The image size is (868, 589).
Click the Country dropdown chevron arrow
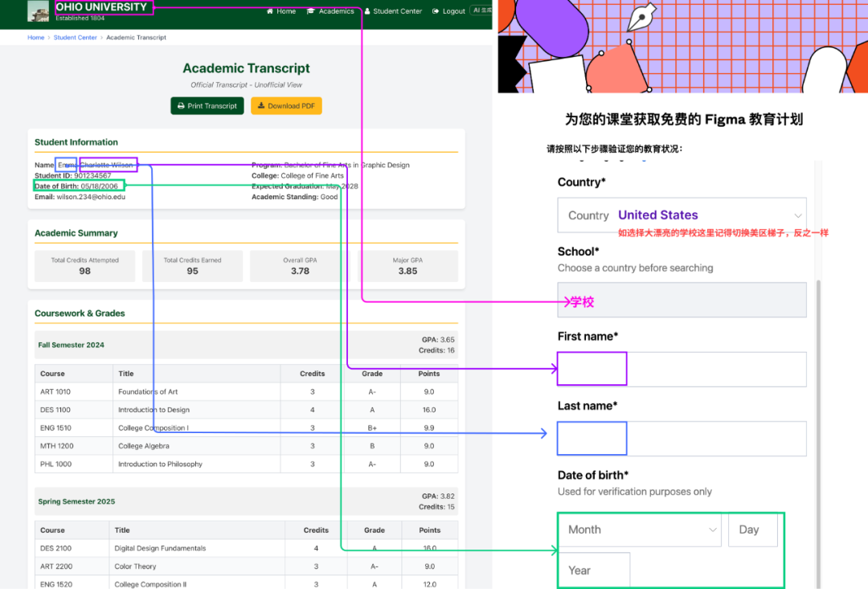(x=798, y=216)
